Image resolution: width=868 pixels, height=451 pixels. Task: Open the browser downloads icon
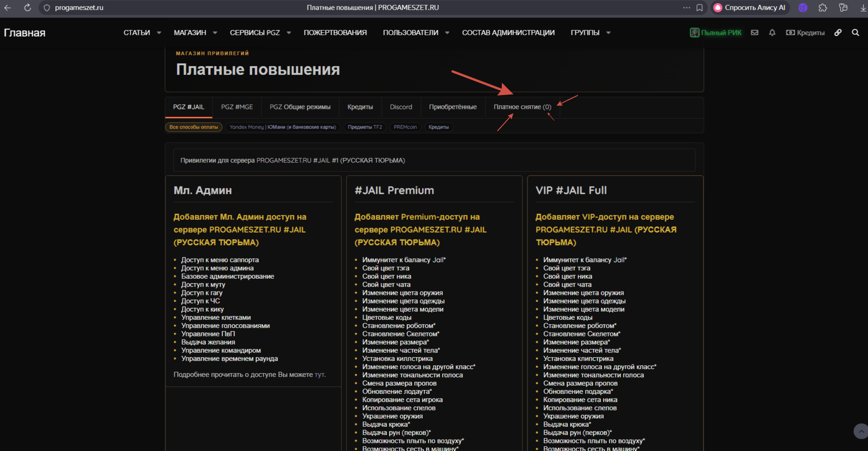point(863,8)
